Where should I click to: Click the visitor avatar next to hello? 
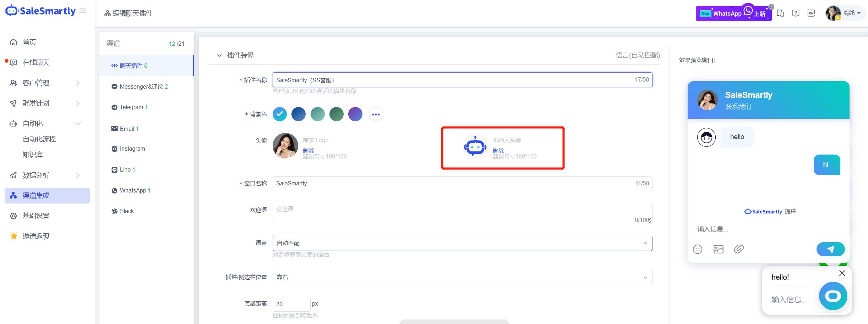706,137
